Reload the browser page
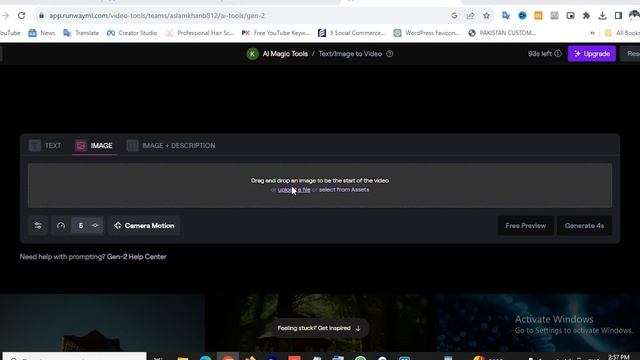This screenshot has width=640, height=360. pos(21,16)
